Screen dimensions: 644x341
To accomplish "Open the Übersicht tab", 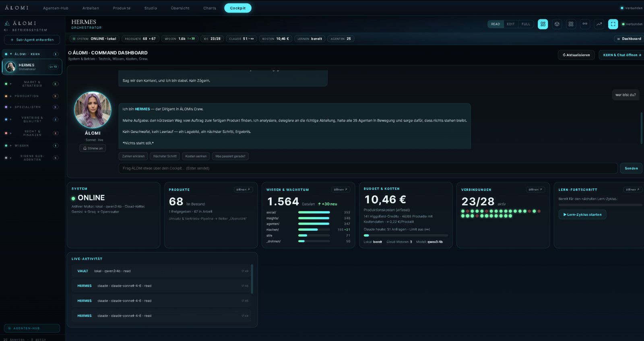I will (180, 8).
